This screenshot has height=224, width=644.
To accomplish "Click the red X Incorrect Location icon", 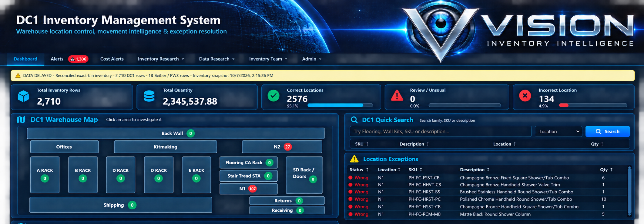I will pos(525,96).
